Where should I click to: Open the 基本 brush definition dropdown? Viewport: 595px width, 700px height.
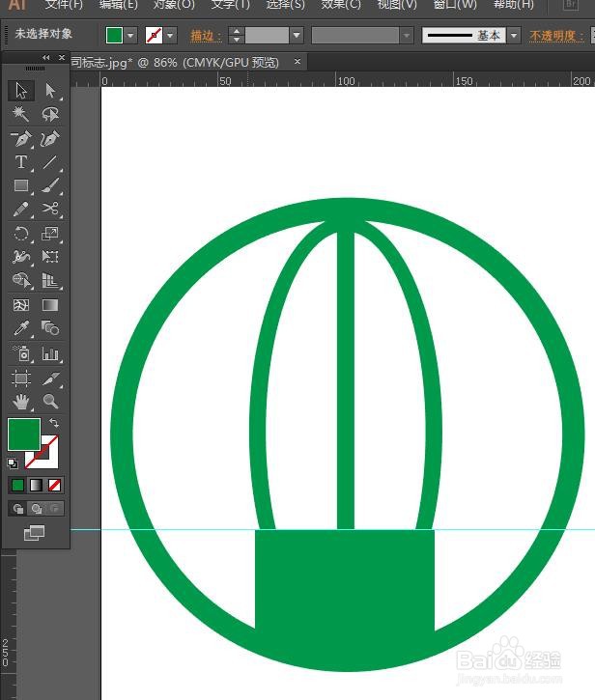(x=514, y=36)
